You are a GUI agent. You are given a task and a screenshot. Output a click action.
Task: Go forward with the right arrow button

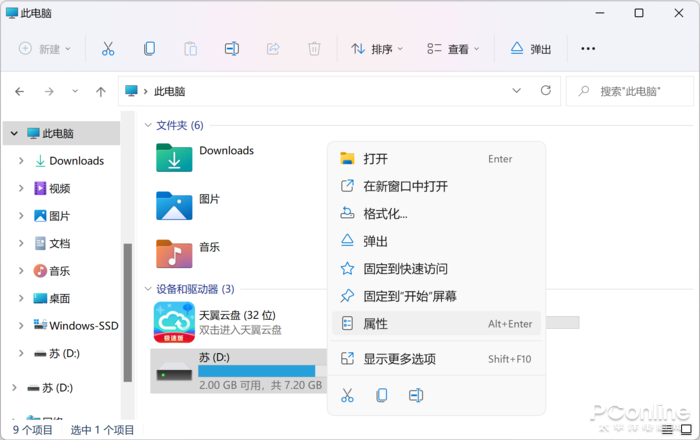[x=49, y=91]
